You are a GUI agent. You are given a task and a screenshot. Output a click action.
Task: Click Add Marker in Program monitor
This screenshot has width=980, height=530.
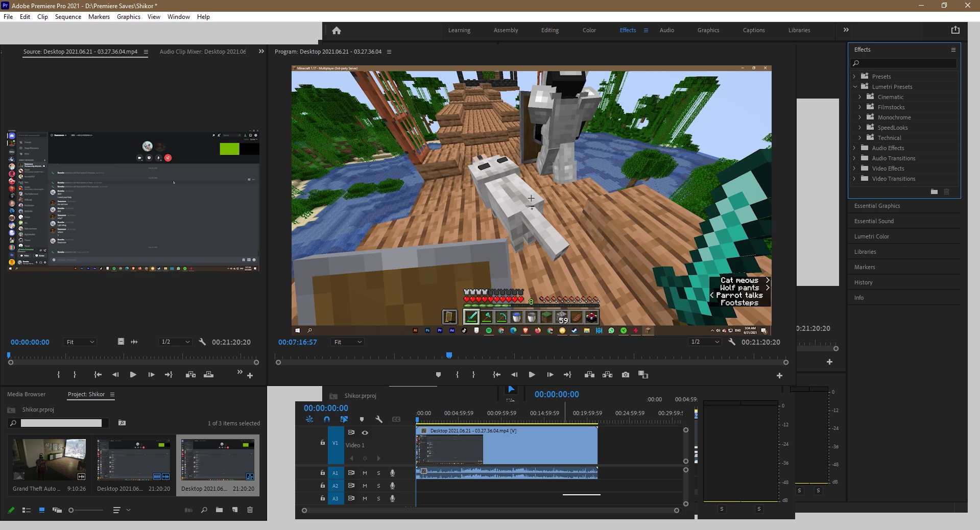pos(438,375)
